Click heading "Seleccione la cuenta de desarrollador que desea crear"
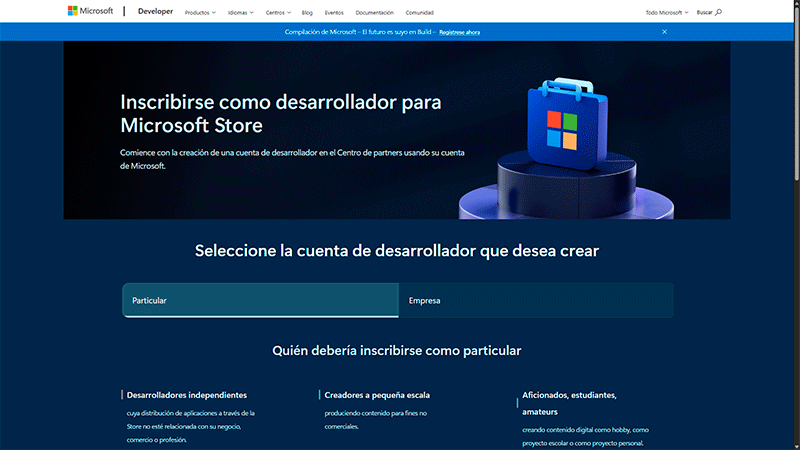The height and width of the screenshot is (450, 800). tap(396, 251)
